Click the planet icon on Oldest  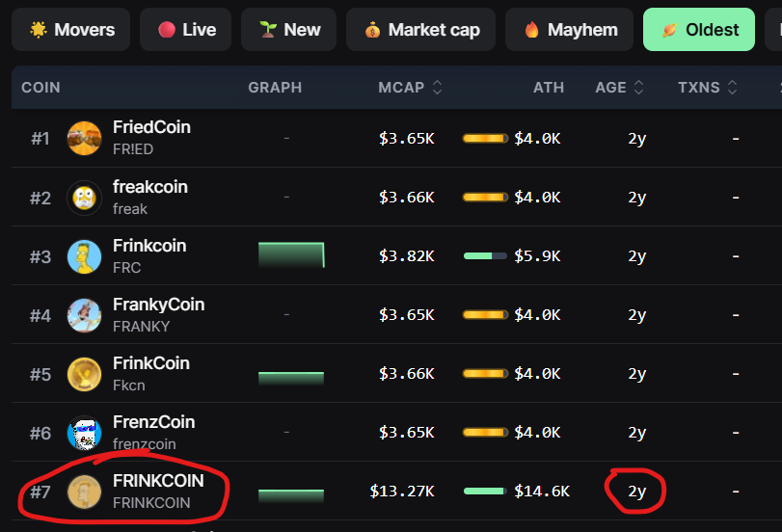[669, 30]
